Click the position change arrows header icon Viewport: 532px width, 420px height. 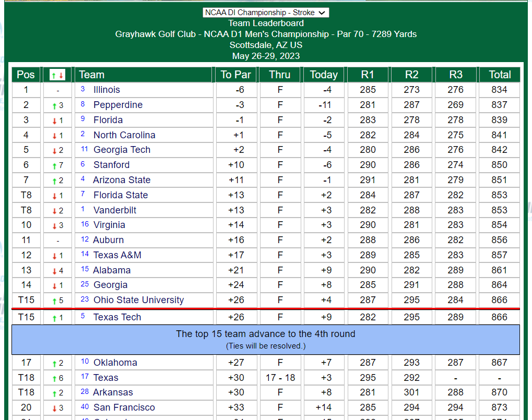57,75
